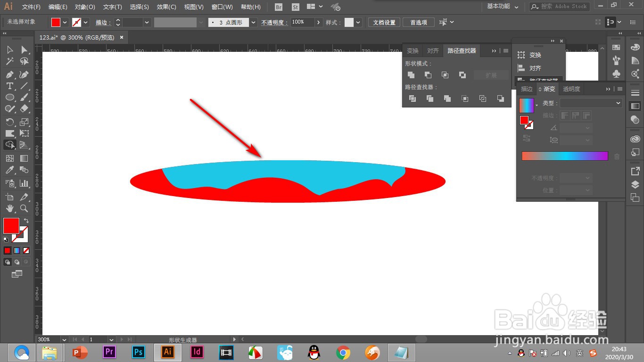
Task: Open the stroke weight dropdown
Action: tap(147, 22)
